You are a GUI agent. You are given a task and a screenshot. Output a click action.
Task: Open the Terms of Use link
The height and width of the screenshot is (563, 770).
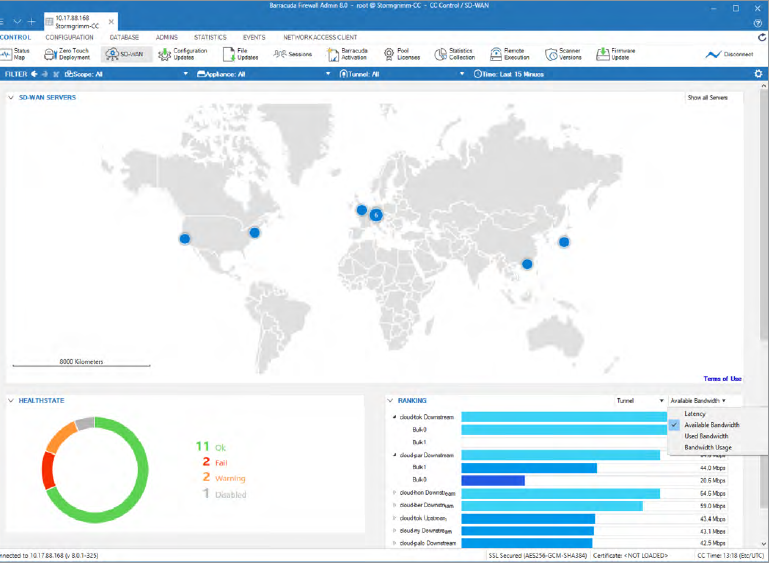pyautogui.click(x=722, y=379)
